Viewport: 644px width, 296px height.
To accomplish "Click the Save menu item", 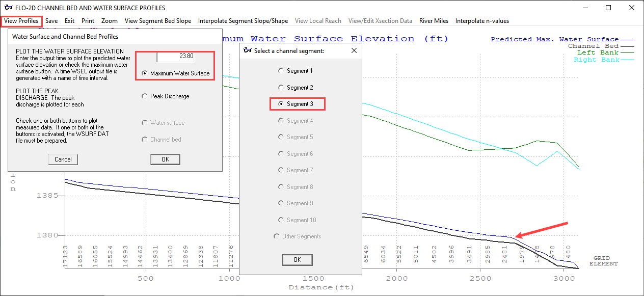I will (x=51, y=21).
